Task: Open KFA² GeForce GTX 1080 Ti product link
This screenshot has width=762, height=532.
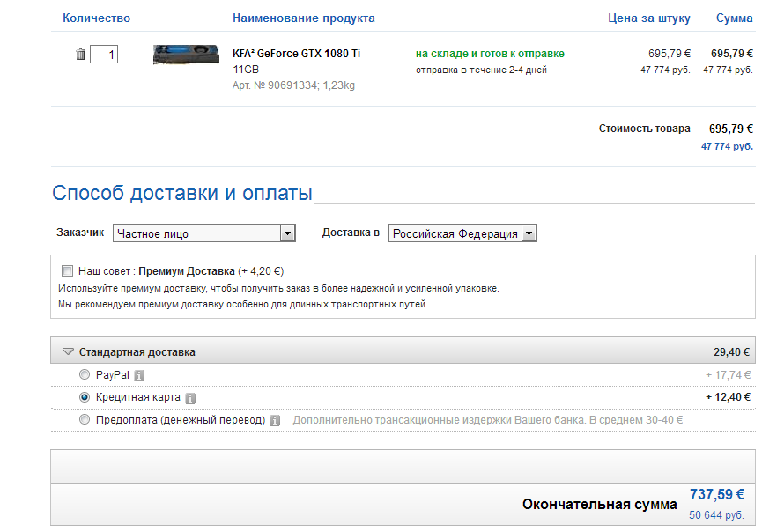Action: (297, 54)
